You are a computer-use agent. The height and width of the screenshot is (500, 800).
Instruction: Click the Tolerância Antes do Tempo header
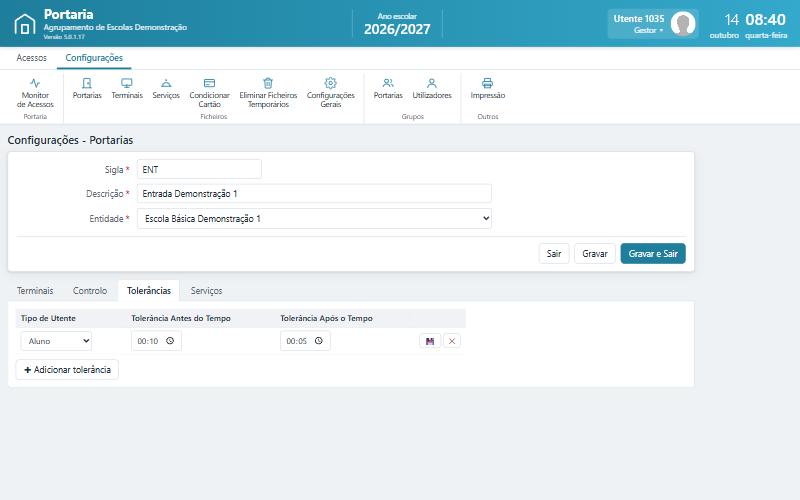181,318
